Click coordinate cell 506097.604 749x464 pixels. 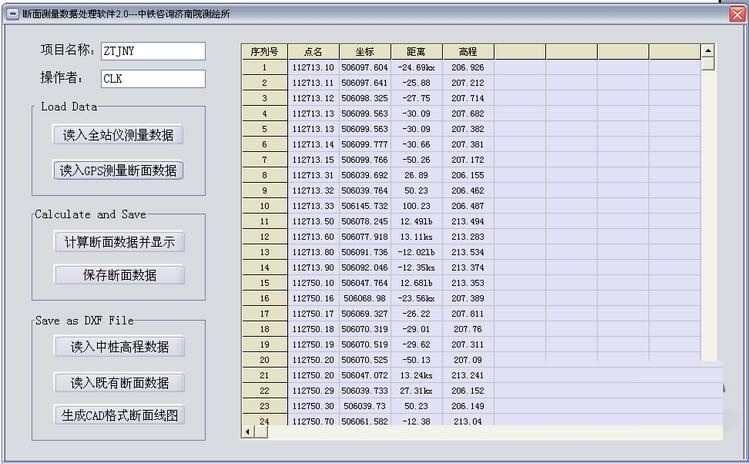tap(365, 67)
